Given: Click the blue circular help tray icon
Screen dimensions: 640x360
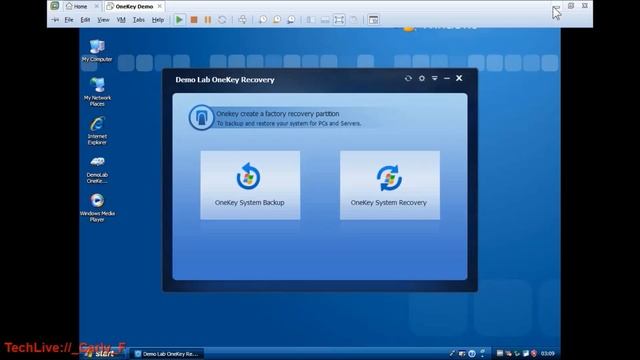Looking at the screenshot, I should click(x=472, y=354).
